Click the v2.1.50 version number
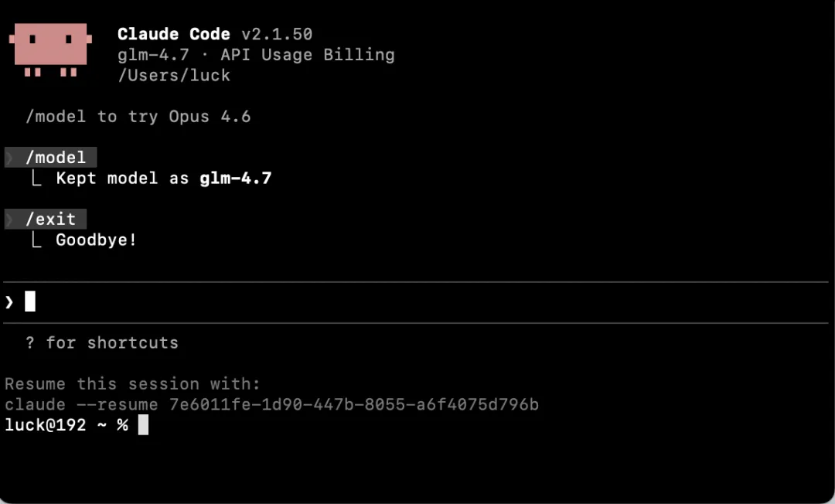The image size is (835, 504). (x=277, y=34)
